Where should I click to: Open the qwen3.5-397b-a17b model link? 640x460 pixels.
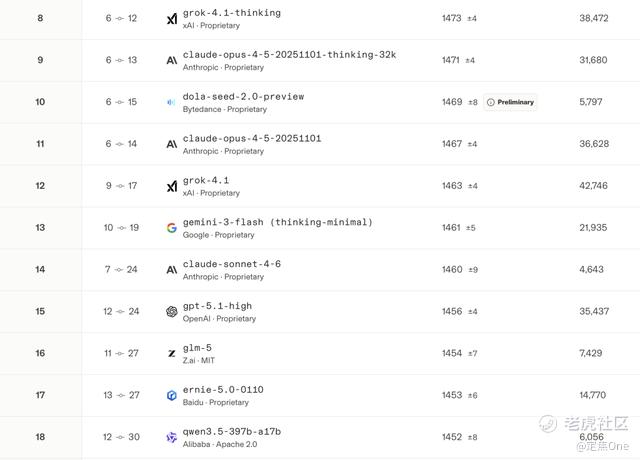click(x=231, y=431)
